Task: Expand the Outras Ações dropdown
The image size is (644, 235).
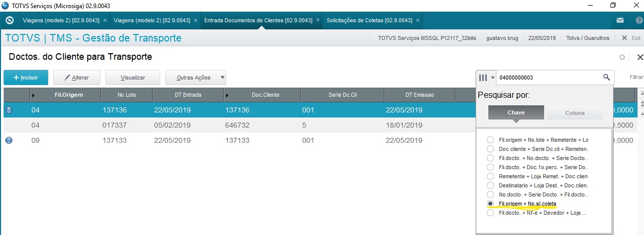Action: [x=196, y=77]
